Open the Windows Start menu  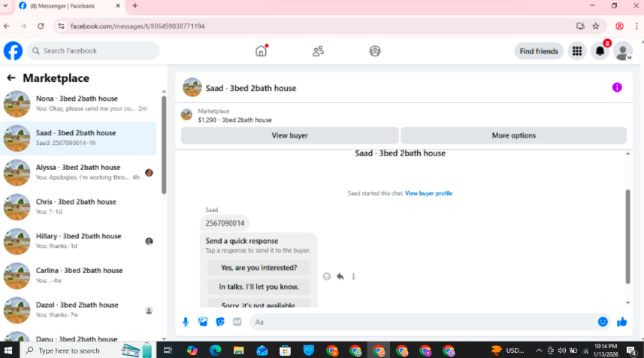(x=8, y=350)
